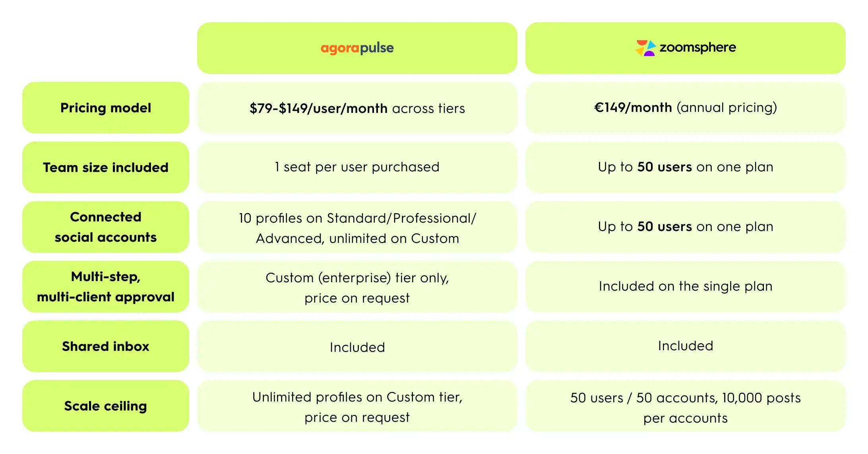This screenshot has height=454, width=868.
Task: Click the 1 seat per user purchased cell
Action: (357, 167)
